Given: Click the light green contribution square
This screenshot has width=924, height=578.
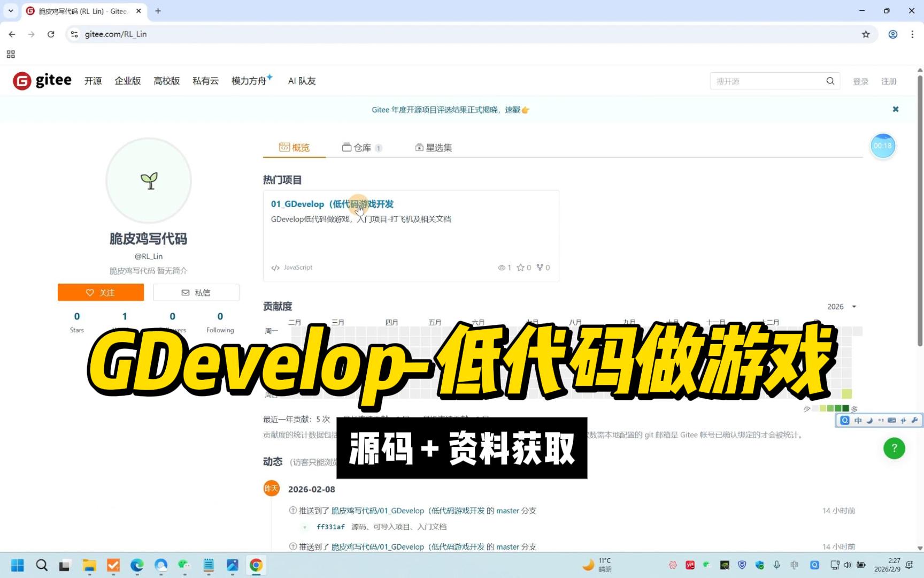Looking at the screenshot, I should click(846, 394).
